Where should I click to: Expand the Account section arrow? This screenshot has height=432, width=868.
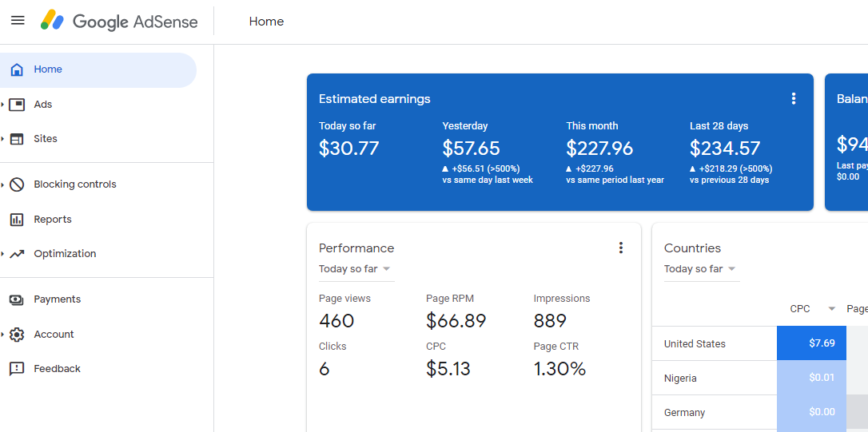[2, 335]
